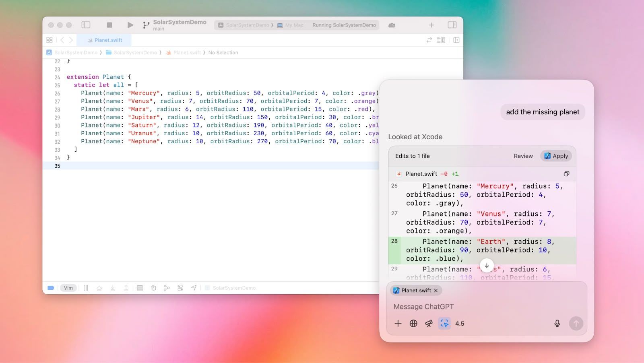Image resolution: width=644 pixels, height=363 pixels.
Task: Open the No Selection jump bar menu
Action: (x=223, y=52)
